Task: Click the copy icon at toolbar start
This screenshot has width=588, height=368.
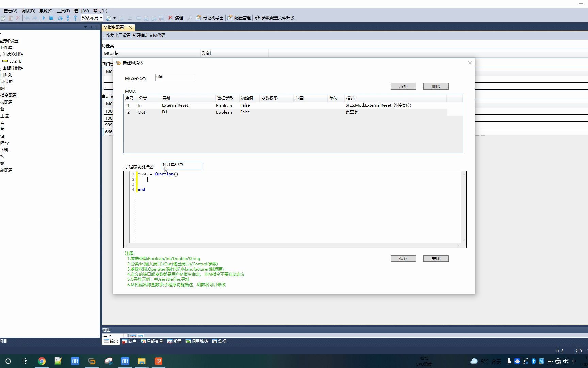Action: [3, 18]
